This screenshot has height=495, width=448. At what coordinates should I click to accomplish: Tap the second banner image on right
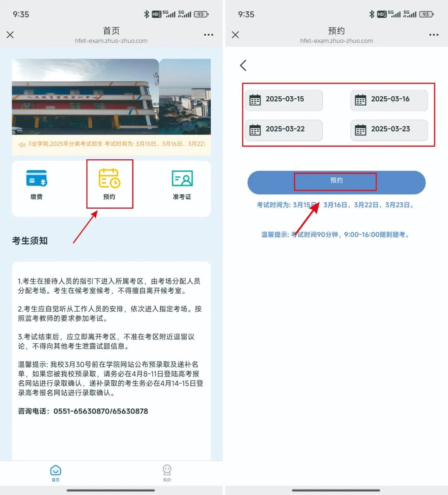pyautogui.click(x=185, y=96)
